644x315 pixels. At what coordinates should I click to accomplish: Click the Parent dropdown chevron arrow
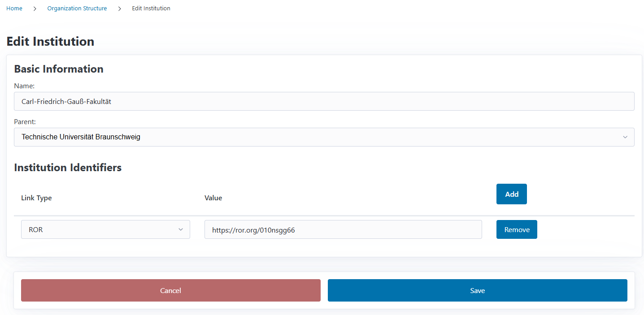click(x=625, y=137)
